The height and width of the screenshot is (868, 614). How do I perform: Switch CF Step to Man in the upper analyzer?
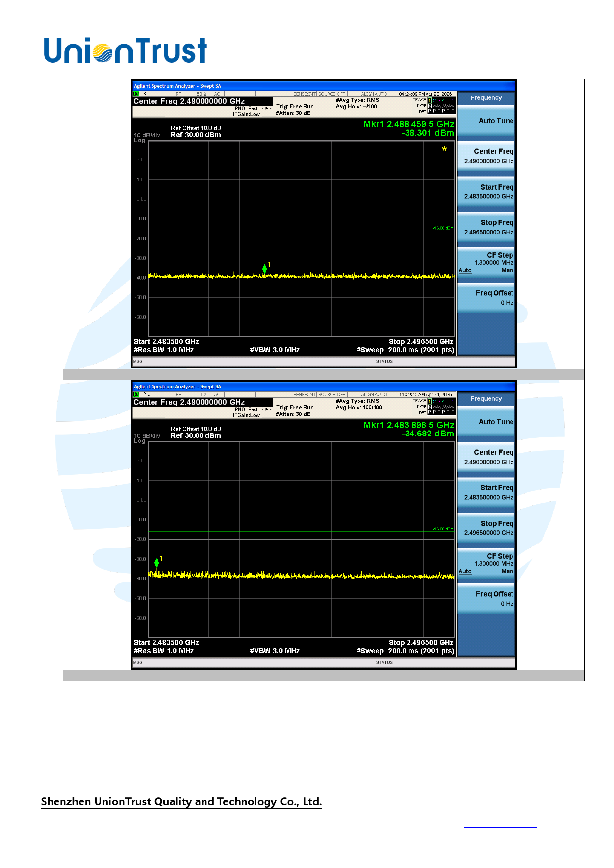click(x=507, y=270)
